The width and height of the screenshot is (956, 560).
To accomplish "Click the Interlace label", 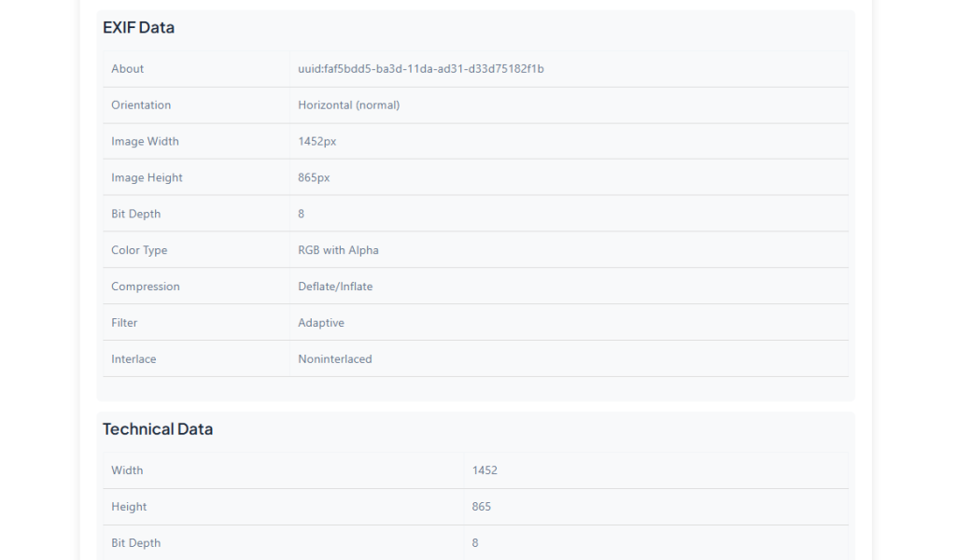I will click(x=134, y=359).
